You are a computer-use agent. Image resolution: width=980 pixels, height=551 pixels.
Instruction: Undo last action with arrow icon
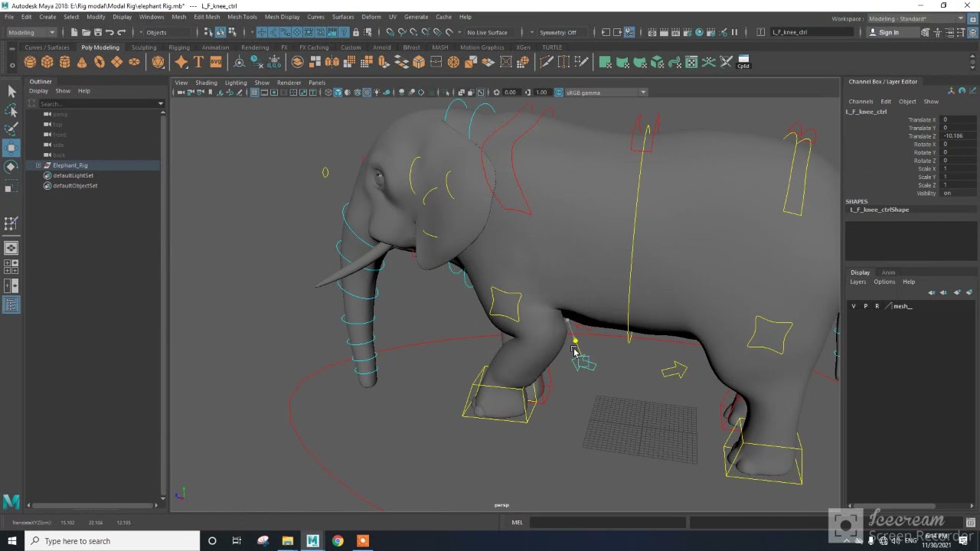pos(109,32)
